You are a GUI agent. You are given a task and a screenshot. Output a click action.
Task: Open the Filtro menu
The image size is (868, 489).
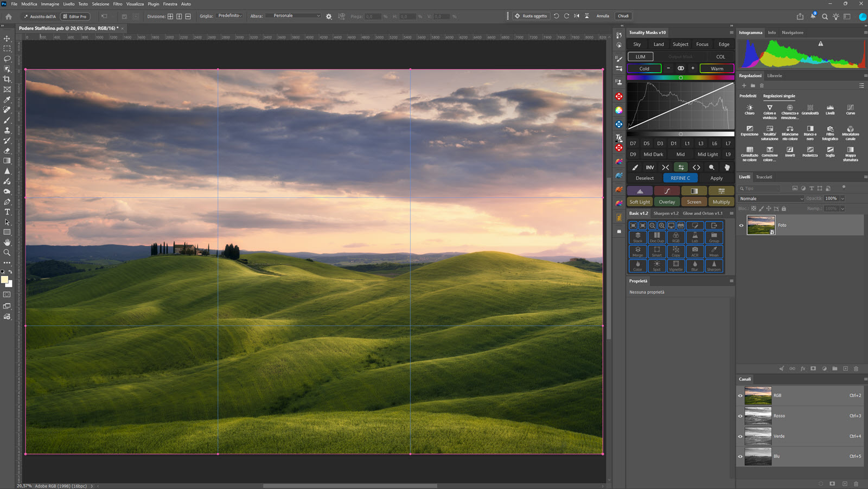point(118,4)
